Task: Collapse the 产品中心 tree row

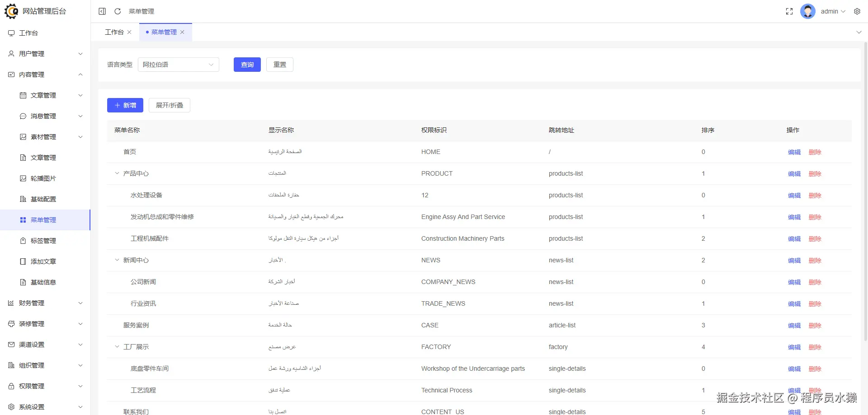Action: 117,173
